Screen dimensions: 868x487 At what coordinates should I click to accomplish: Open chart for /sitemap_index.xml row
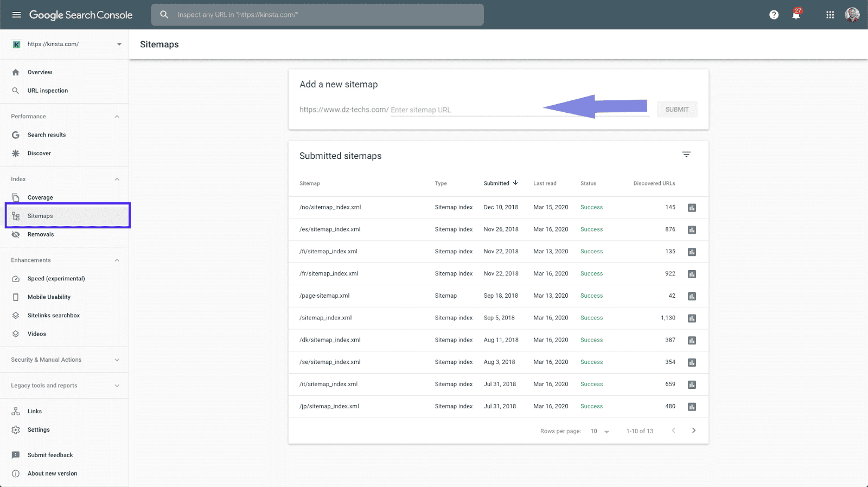pos(692,318)
